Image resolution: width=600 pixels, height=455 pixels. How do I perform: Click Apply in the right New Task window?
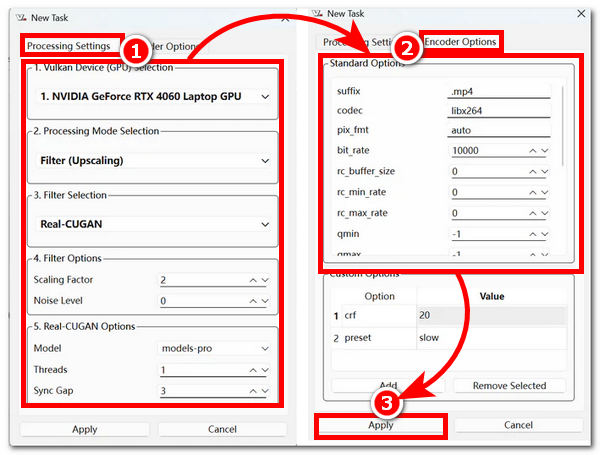pos(381,425)
